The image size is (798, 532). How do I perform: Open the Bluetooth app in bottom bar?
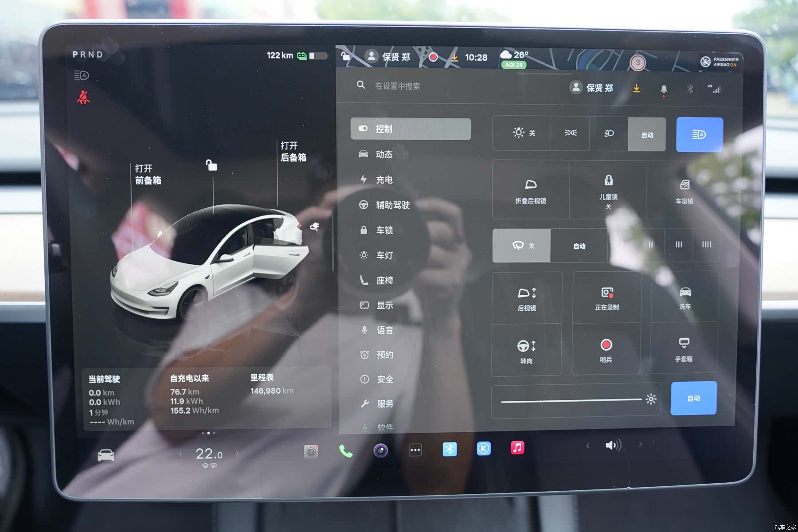coord(450,449)
